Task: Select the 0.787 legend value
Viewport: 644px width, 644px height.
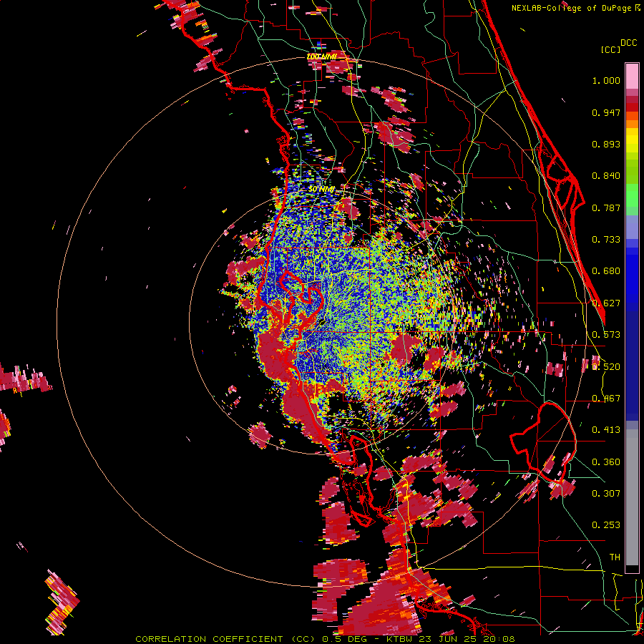Action: (x=606, y=208)
